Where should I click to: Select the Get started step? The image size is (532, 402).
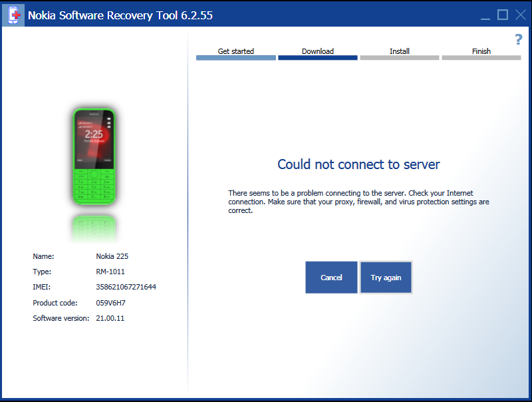coord(236,54)
